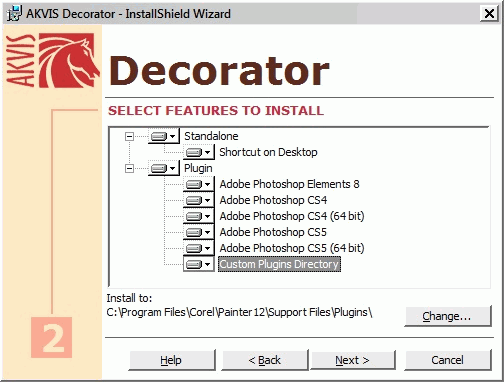Click the install path text under Install to
Viewport: 504px width, 382px height.
coord(239,312)
